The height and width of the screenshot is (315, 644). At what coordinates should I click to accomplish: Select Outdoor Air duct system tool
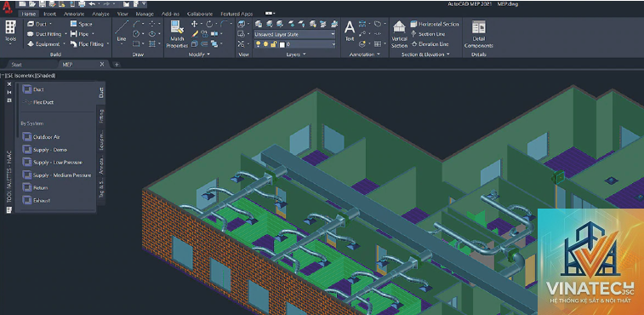[42, 137]
